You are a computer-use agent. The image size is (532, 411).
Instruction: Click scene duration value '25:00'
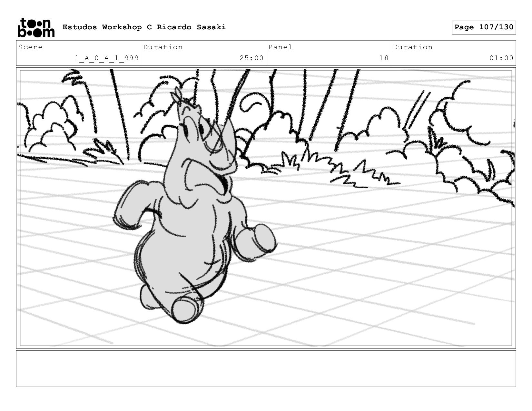pyautogui.click(x=251, y=58)
